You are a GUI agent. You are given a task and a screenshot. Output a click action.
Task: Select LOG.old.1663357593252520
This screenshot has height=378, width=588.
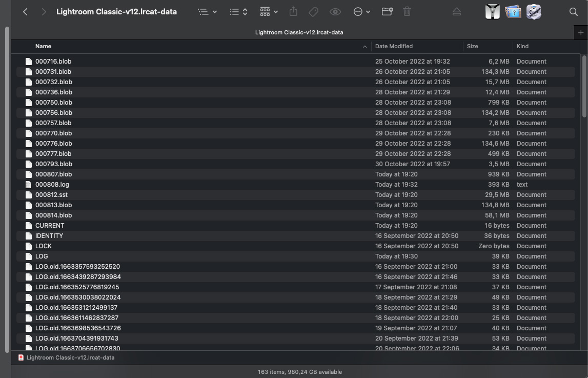click(296, 267)
